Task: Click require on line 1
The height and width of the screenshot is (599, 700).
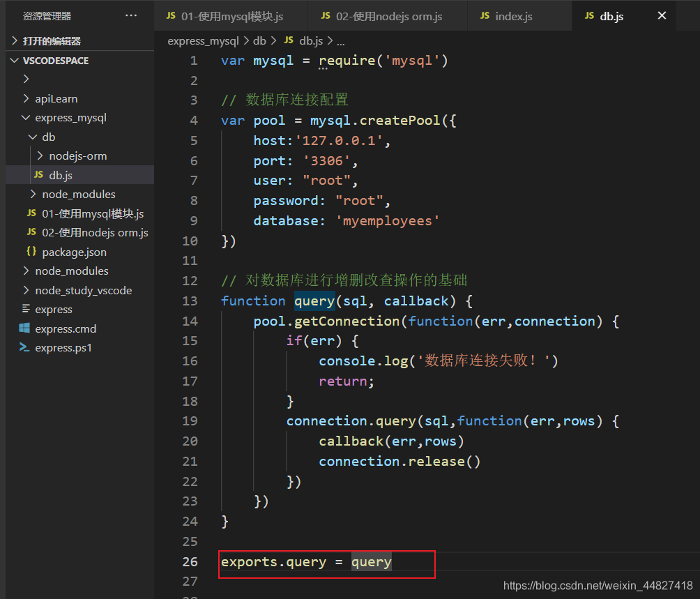Action: pyautogui.click(x=347, y=61)
